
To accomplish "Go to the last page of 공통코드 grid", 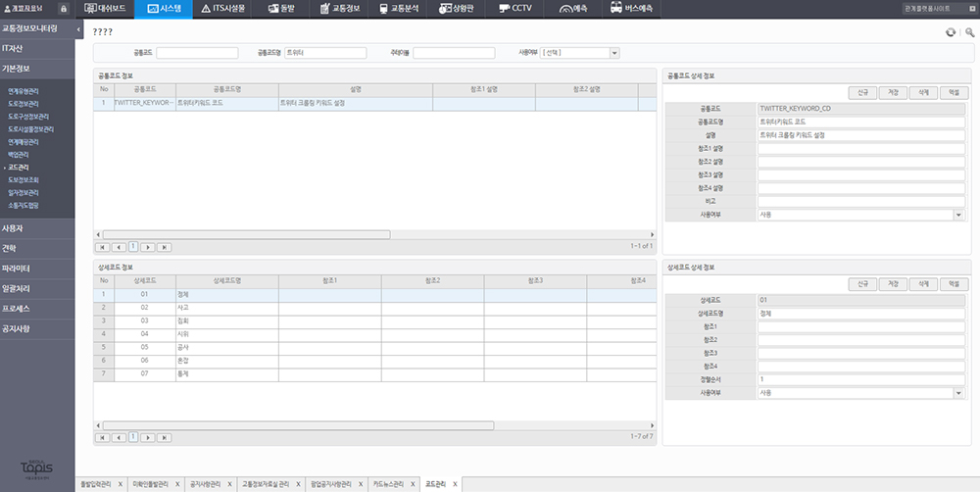I will [165, 247].
